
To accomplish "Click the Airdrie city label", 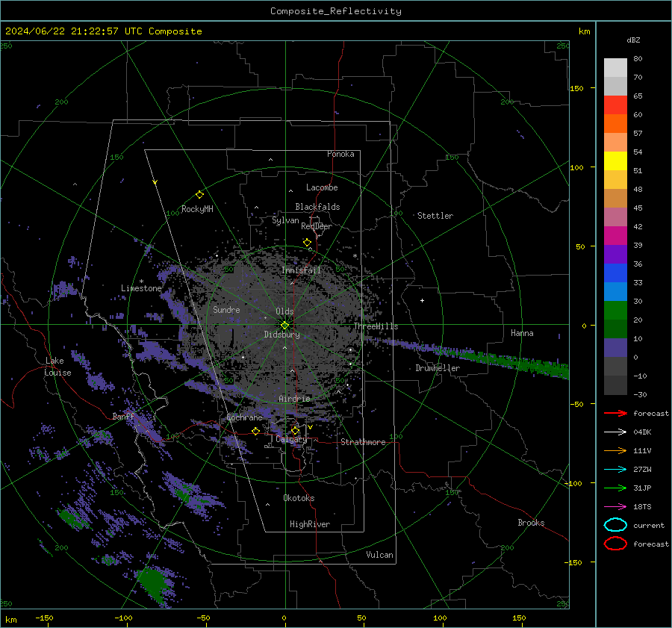I will [294, 399].
